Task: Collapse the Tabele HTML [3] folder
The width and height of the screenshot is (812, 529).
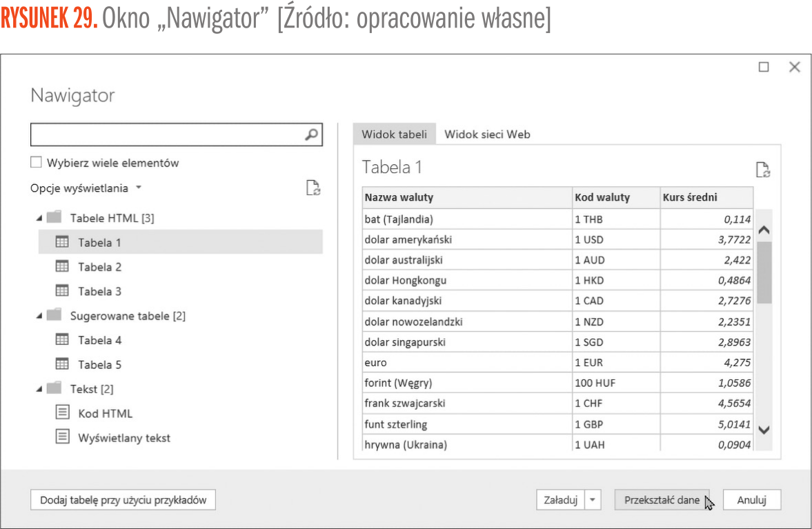Action: point(39,219)
